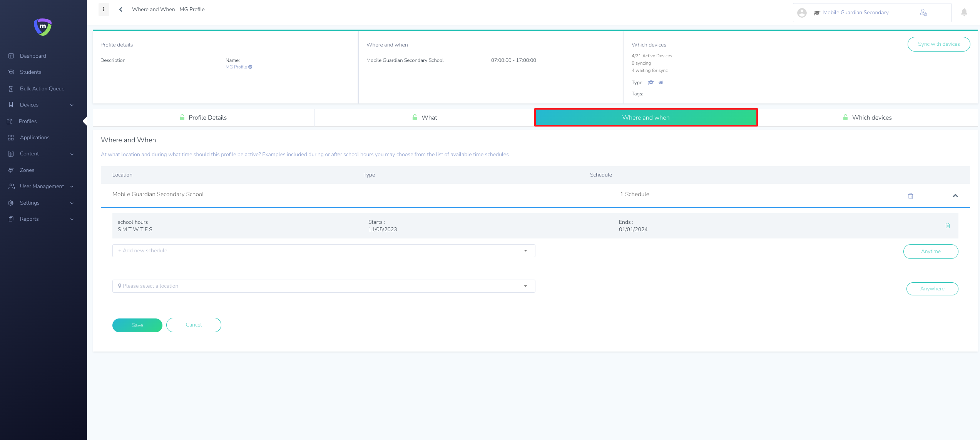Click Where and When breadcrumb text
This screenshot has height=440, width=980.
click(153, 9)
